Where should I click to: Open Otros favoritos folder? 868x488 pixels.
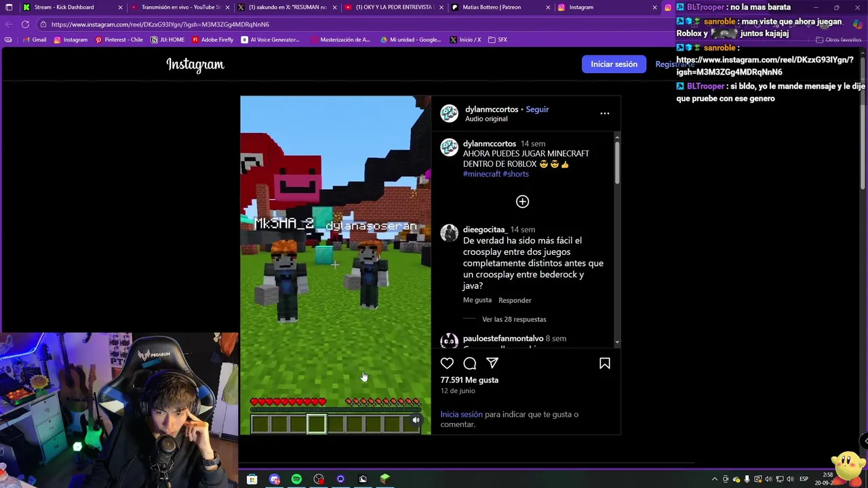[x=838, y=40]
